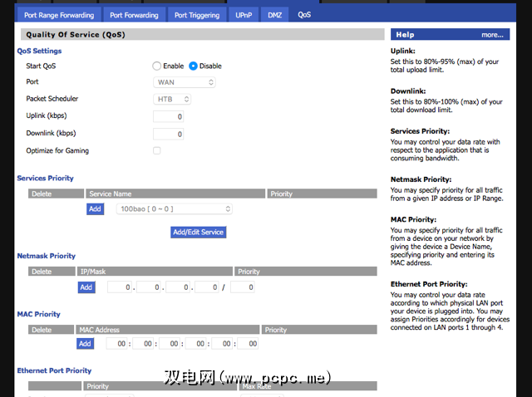Click Add under Services Priority
The height and width of the screenshot is (397, 532).
click(x=95, y=208)
